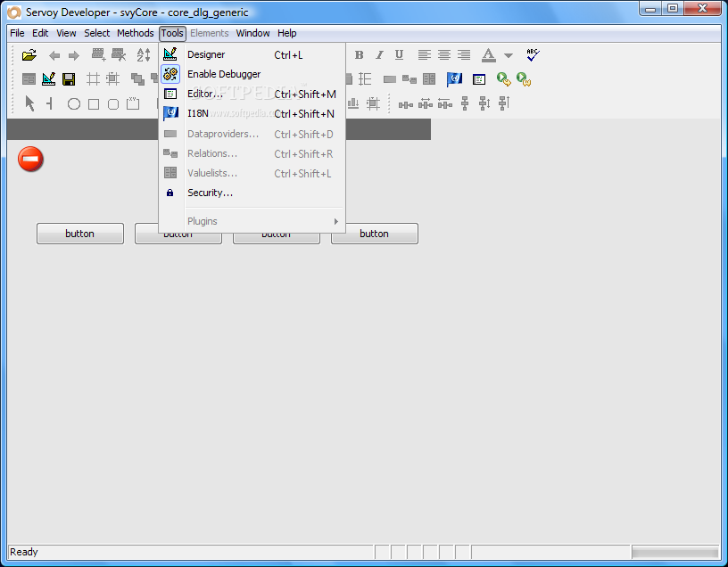Choose Security... from the Tools menu
Screen dimensions: 728x567
click(x=252, y=193)
